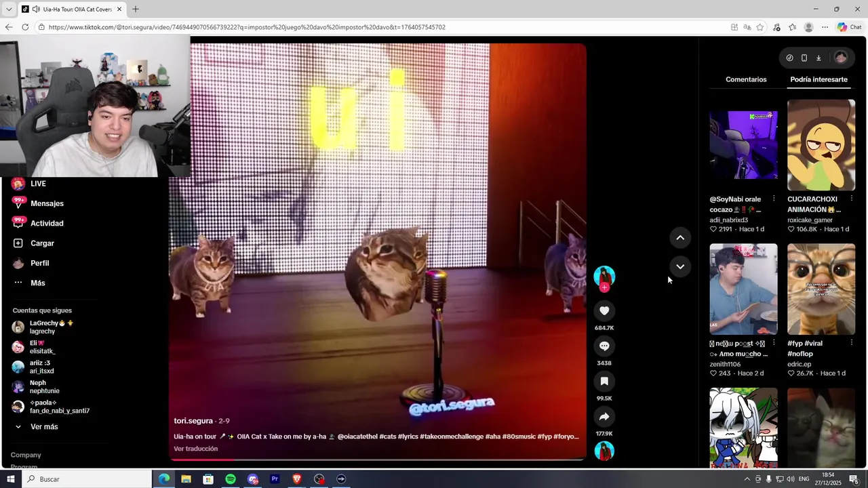Follow tori.segura via the red plus badge
This screenshot has width=868, height=488.
[604, 287]
